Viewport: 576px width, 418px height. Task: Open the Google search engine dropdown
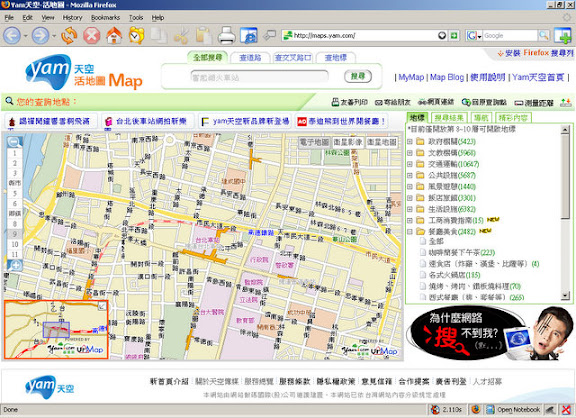click(x=479, y=36)
